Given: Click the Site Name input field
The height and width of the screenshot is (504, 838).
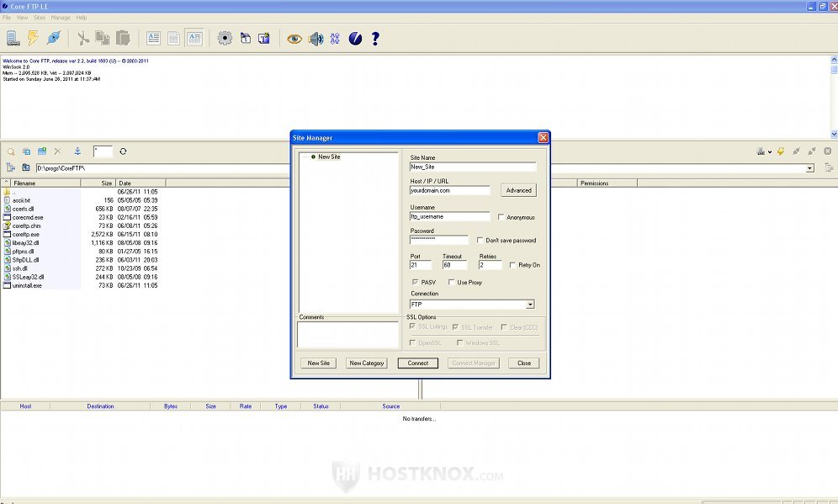Looking at the screenshot, I should pos(473,167).
